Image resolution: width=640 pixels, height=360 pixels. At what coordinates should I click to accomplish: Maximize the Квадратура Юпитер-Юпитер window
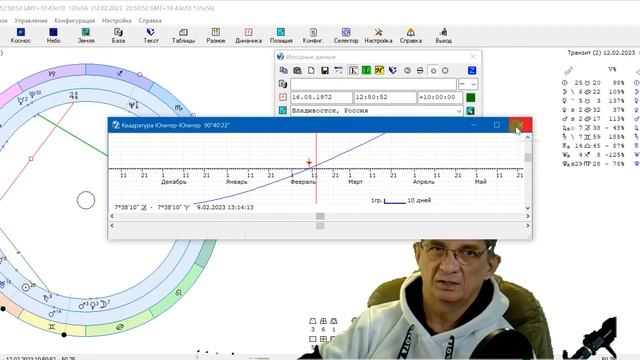(497, 125)
